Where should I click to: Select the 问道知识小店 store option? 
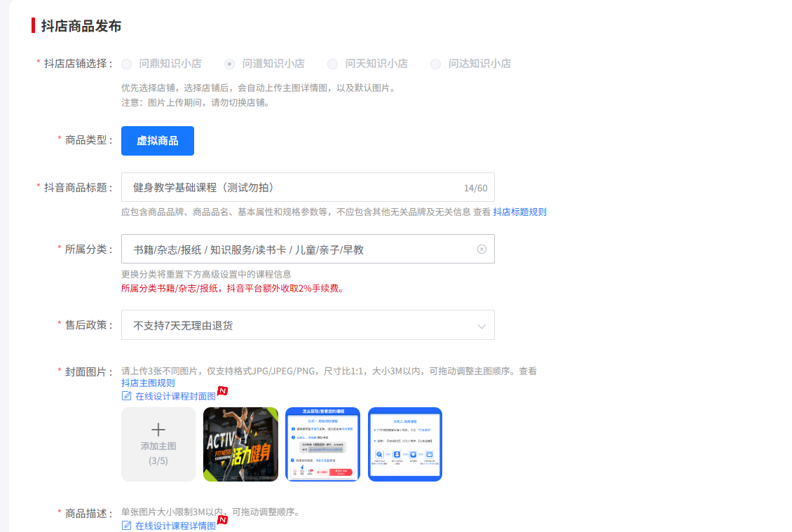coord(229,64)
